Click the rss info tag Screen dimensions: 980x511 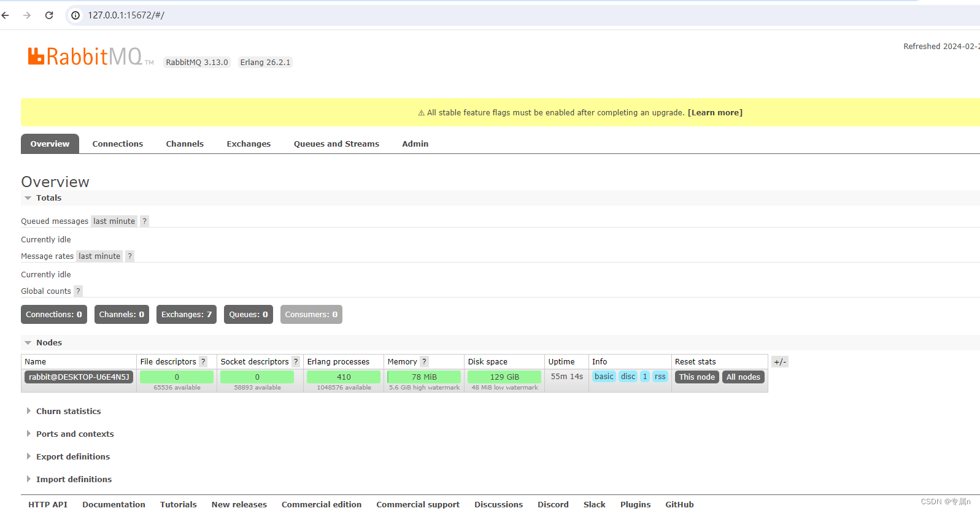pos(660,377)
